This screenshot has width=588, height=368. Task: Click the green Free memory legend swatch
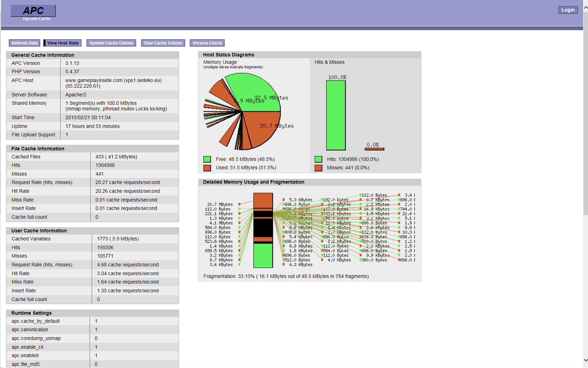tap(207, 159)
